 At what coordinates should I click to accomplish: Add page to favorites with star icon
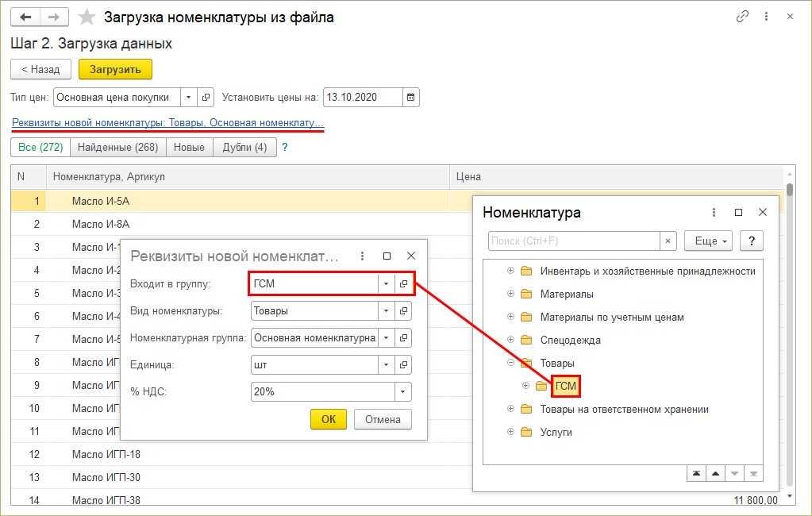pyautogui.click(x=88, y=17)
